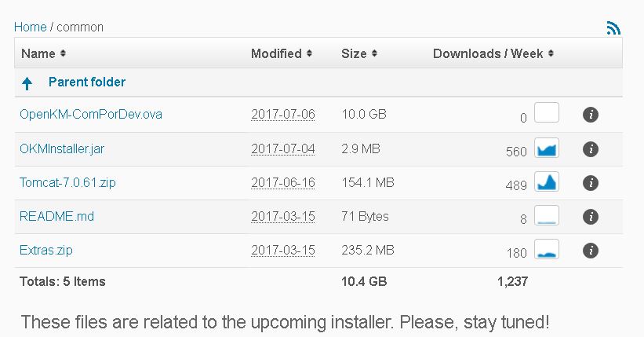Image resolution: width=644 pixels, height=337 pixels.
Task: Download OpenKM-ComPorDev.ova file
Action: point(91,115)
